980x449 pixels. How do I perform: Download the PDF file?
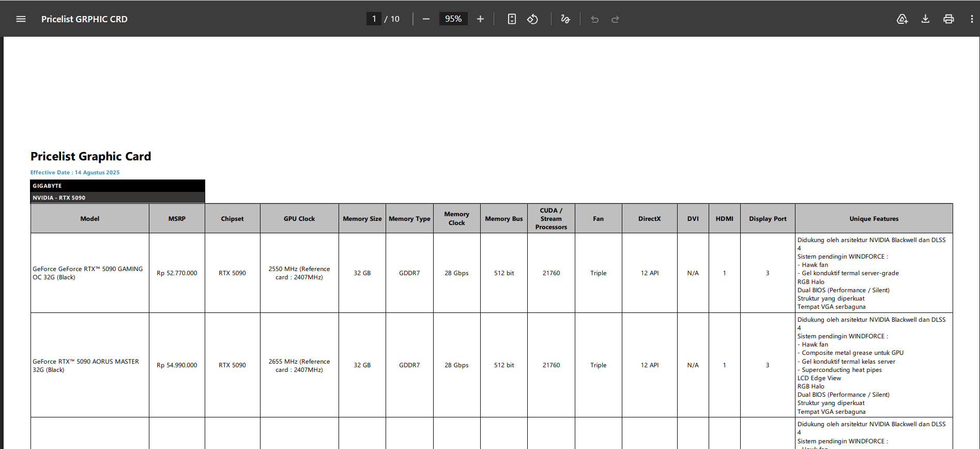click(925, 19)
